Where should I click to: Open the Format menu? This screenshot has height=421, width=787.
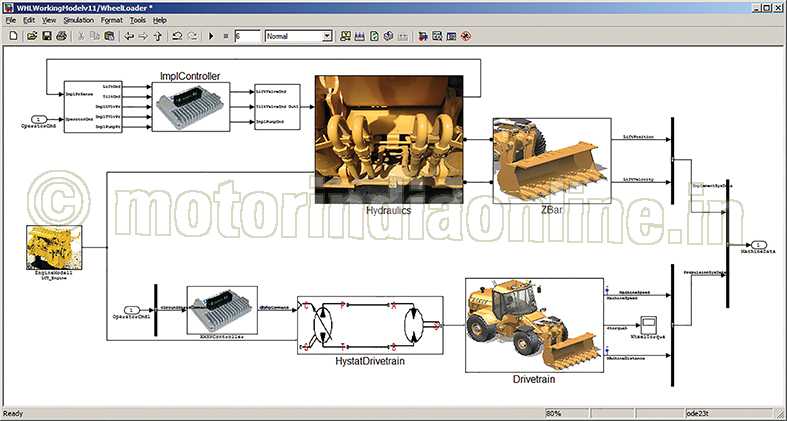(111, 20)
